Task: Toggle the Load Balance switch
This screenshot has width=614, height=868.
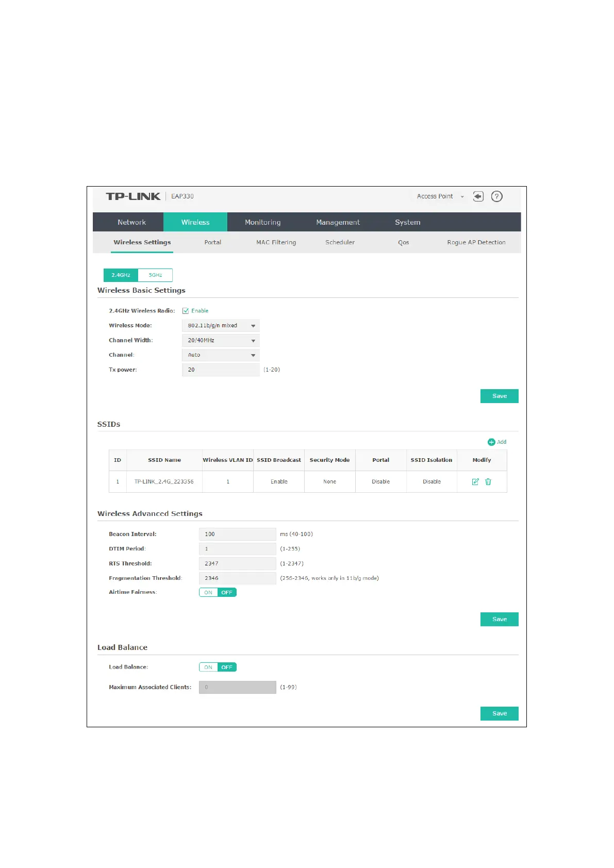Action: 218,667
